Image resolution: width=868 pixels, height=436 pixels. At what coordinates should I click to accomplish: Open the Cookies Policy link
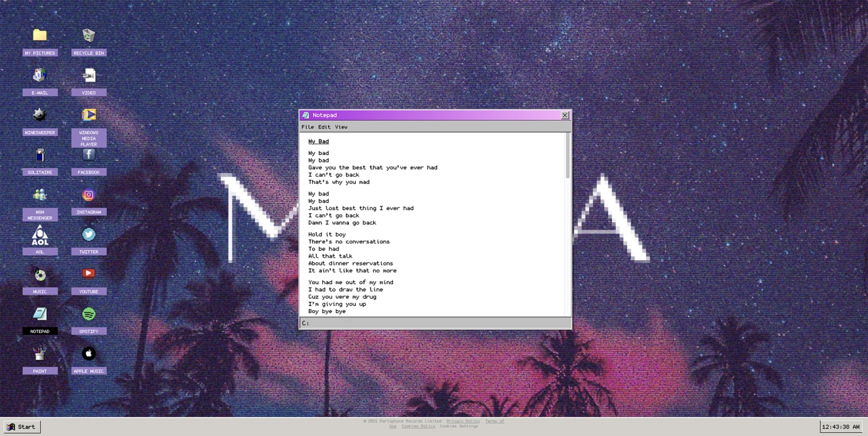418,427
